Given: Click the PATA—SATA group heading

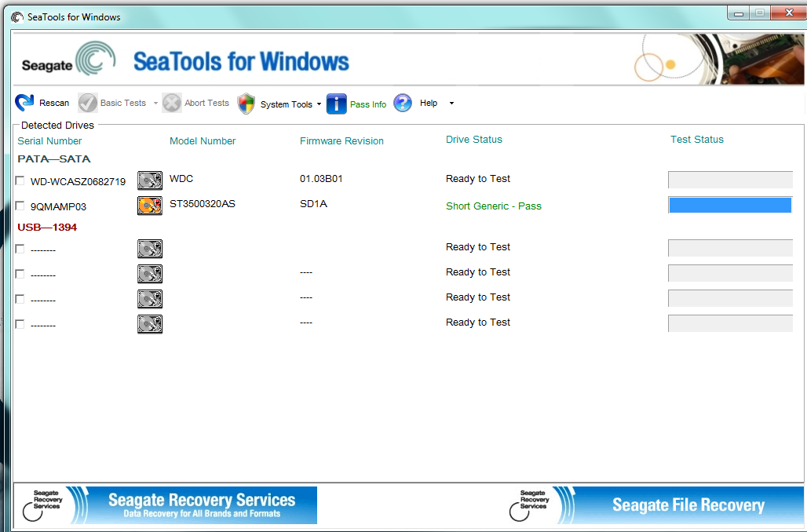Looking at the screenshot, I should (x=54, y=159).
